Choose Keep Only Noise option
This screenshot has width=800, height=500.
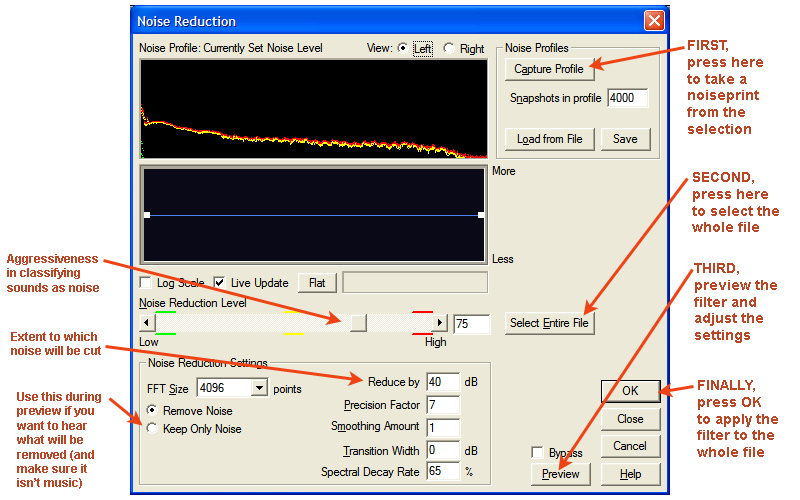pos(152,429)
